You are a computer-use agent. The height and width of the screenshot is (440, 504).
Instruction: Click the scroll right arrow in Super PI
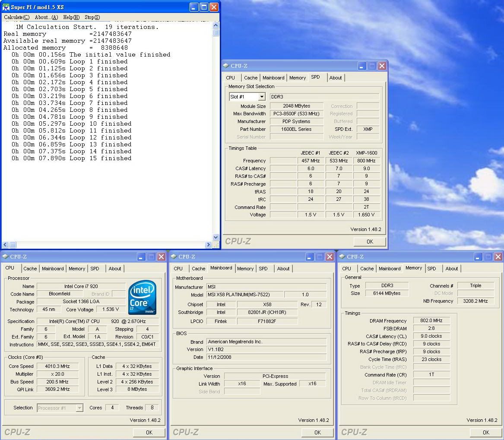click(208, 244)
